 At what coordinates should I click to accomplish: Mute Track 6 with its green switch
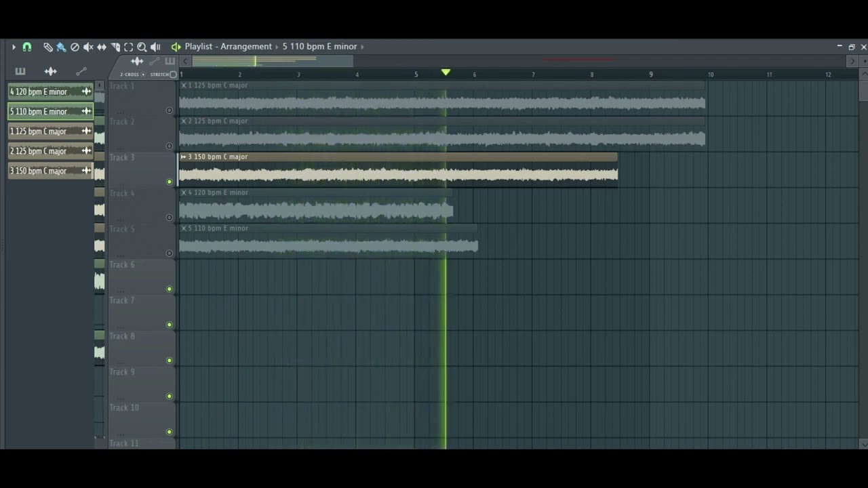169,289
